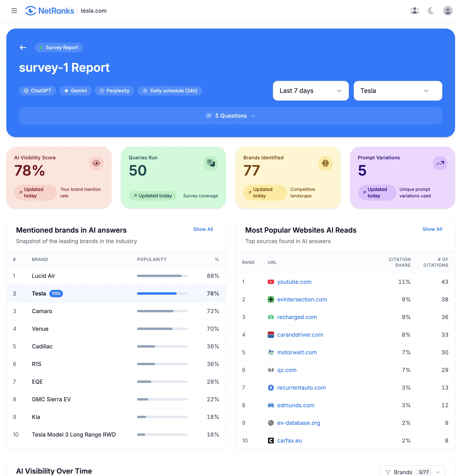The height and width of the screenshot is (476, 461).
Task: Click the recharged.com favicon icon
Action: (x=271, y=317)
